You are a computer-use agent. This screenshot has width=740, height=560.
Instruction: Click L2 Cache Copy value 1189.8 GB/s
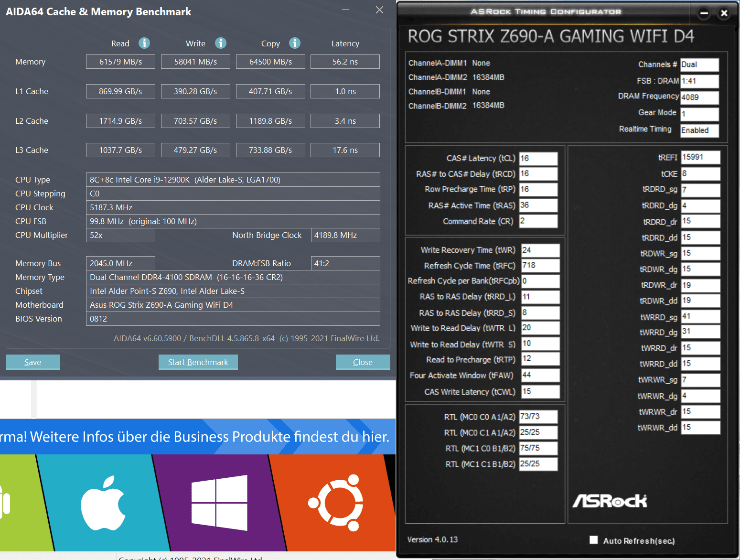(270, 121)
